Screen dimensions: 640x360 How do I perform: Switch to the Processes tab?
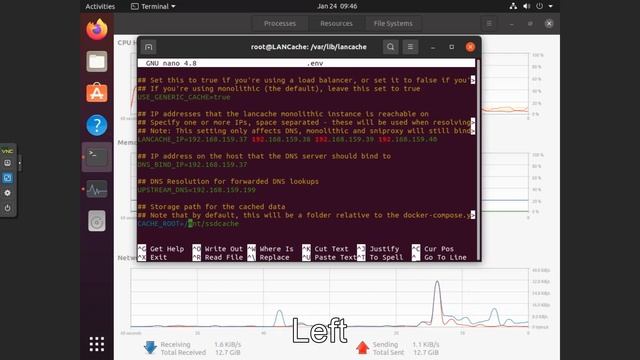[x=280, y=23]
